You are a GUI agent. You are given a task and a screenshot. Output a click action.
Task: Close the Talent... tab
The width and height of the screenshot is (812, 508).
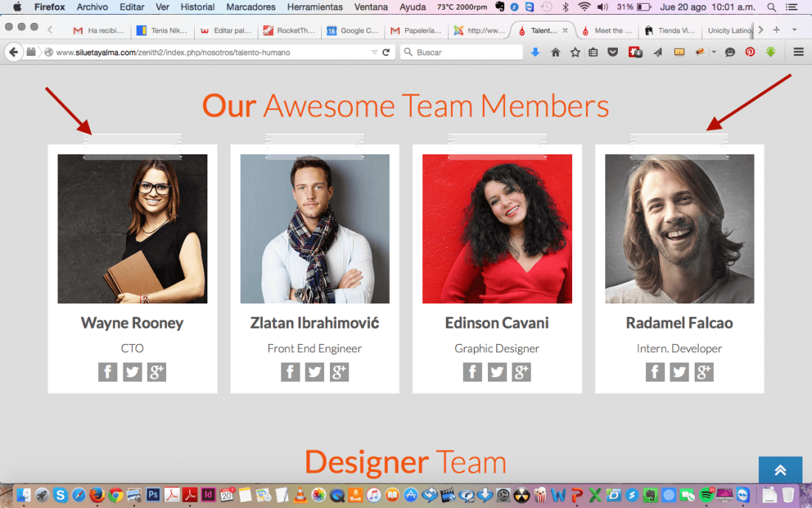click(565, 30)
